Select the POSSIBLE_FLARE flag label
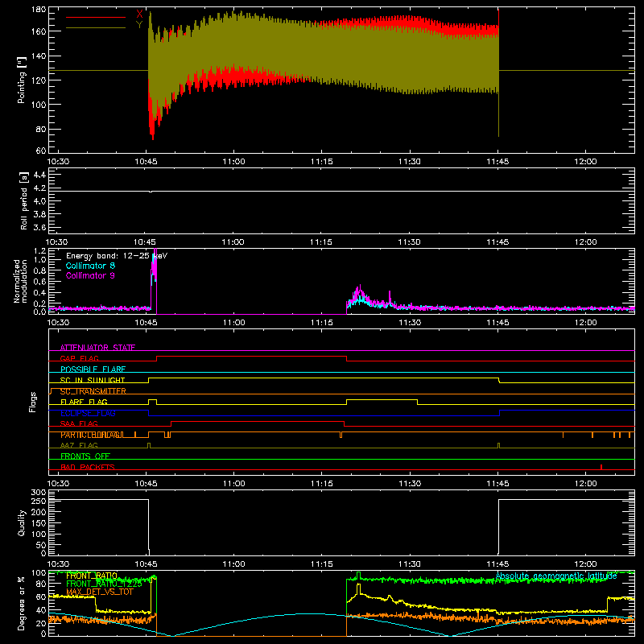Viewport: 644px width, 644px height. click(93, 369)
